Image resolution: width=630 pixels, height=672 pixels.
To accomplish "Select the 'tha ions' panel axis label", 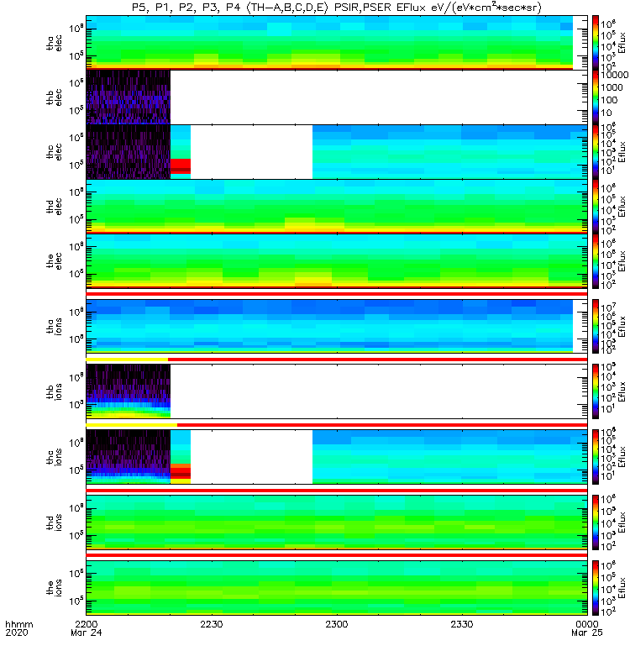I will [x=55, y=326].
